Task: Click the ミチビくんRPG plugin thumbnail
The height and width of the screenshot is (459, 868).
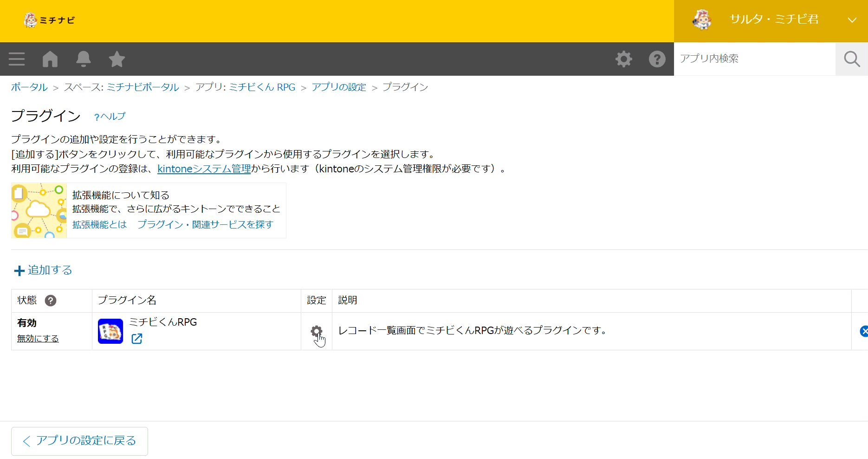Action: tap(110, 331)
